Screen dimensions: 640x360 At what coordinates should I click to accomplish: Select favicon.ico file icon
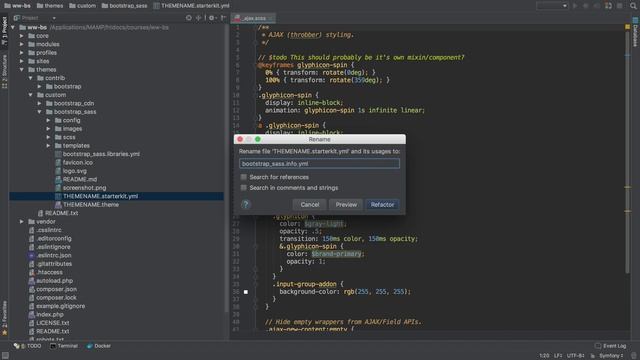pyautogui.click(x=58, y=162)
